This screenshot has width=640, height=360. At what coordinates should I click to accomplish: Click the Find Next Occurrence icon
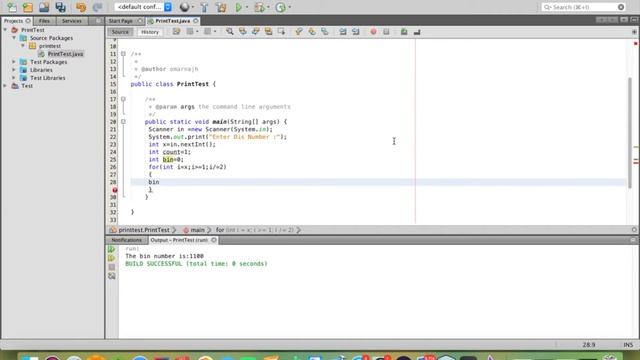click(x=256, y=32)
